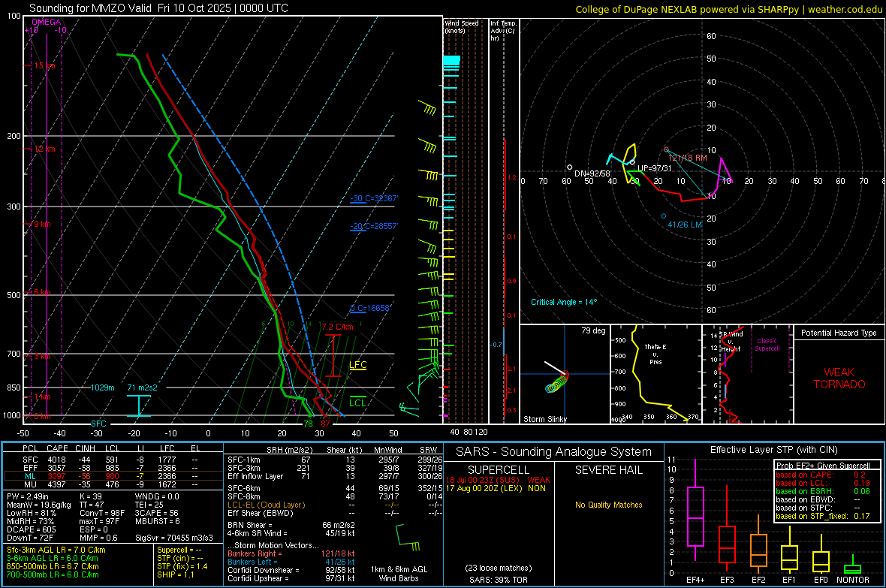Image resolution: width=886 pixels, height=588 pixels.
Task: Click the Bunkers Left = 41/26 kt line
Action: [291, 562]
